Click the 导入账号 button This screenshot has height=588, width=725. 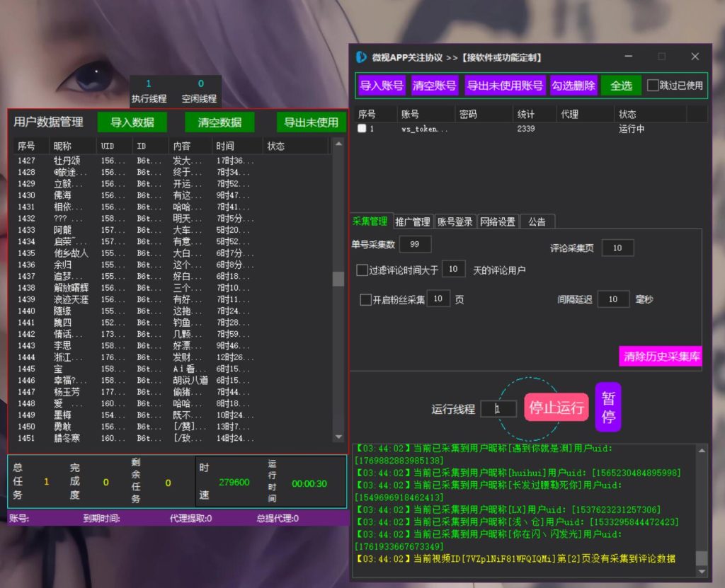(x=382, y=86)
